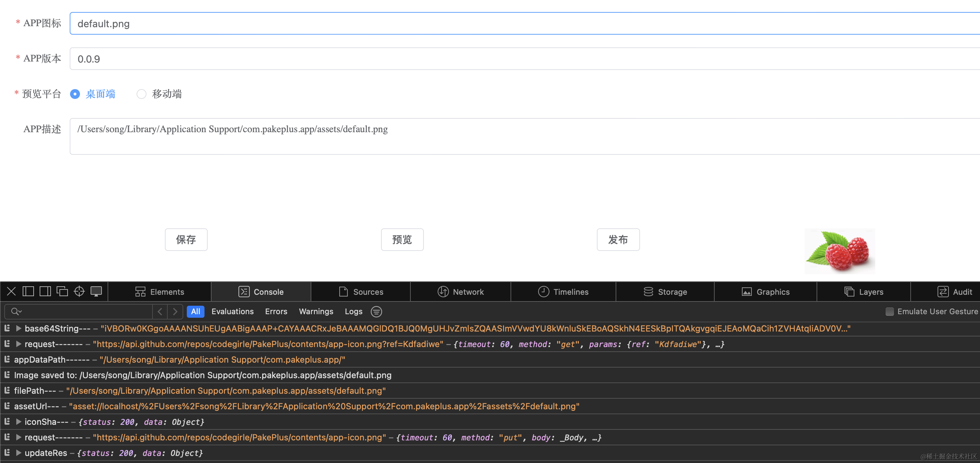Screen dimensions: 980x463
Task: Enable Emulate User Gesture checkbox
Action: [889, 312]
